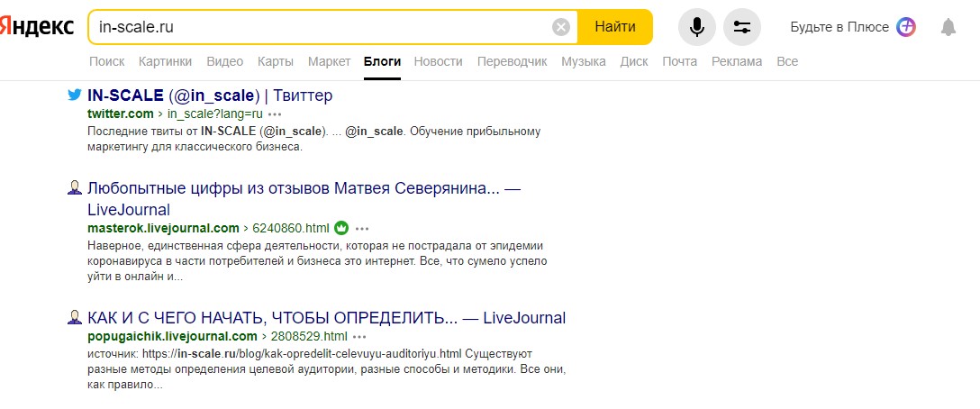The image size is (980, 409).
Task: Select the Блоги tab
Action: coord(382,61)
